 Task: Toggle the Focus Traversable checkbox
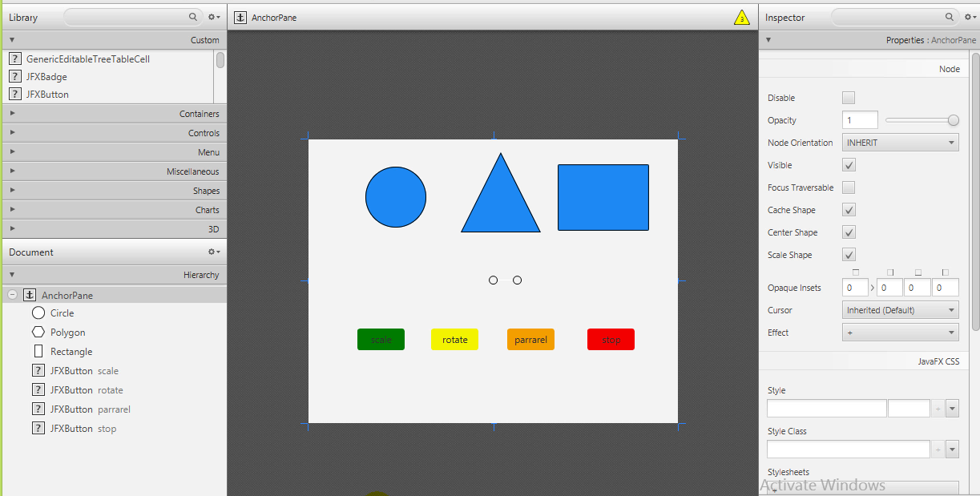coord(849,188)
